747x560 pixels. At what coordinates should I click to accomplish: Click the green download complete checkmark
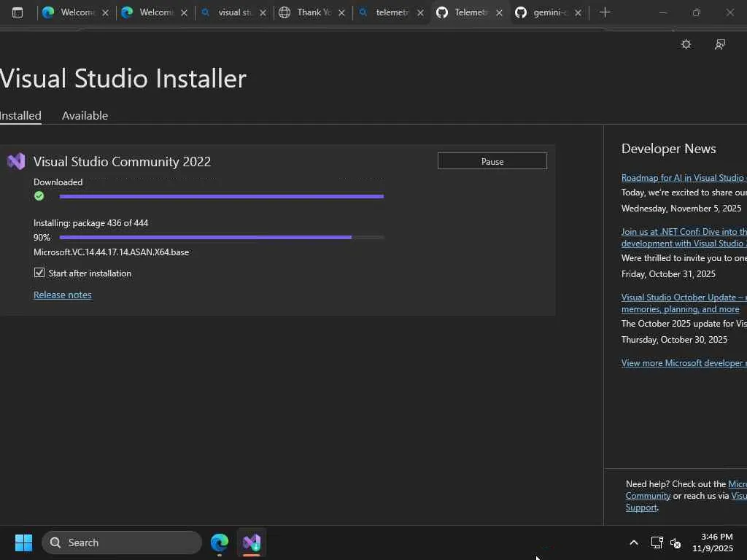tap(39, 196)
